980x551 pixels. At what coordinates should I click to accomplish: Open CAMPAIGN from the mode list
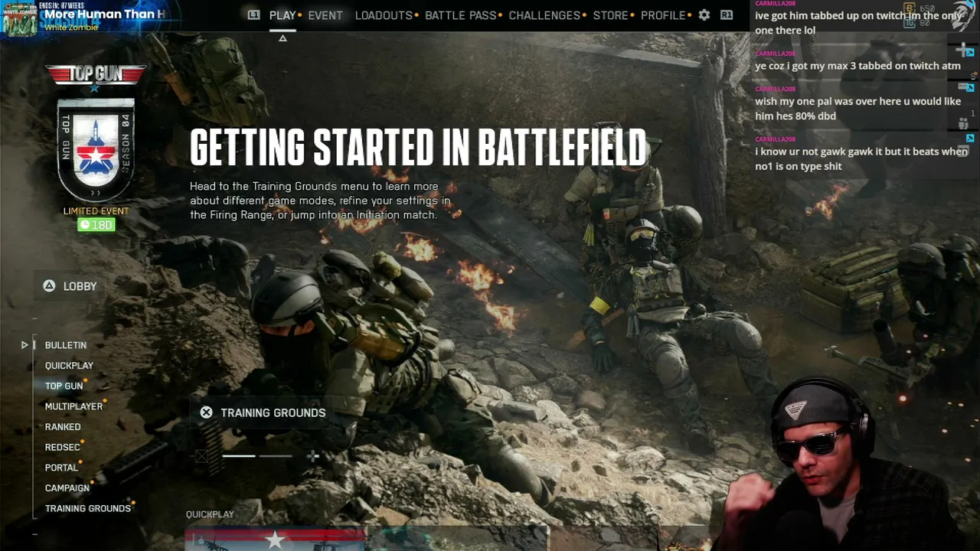pyautogui.click(x=67, y=488)
